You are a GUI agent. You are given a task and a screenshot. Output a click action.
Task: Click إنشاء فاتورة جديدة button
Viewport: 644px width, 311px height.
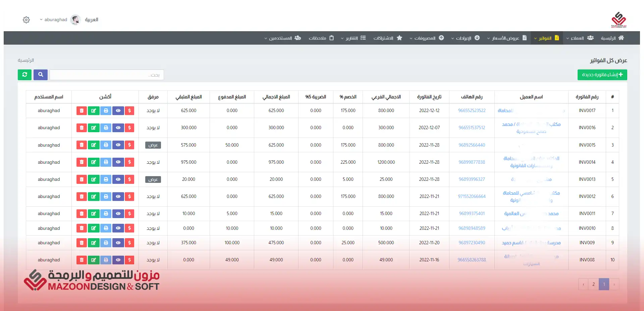(x=602, y=74)
